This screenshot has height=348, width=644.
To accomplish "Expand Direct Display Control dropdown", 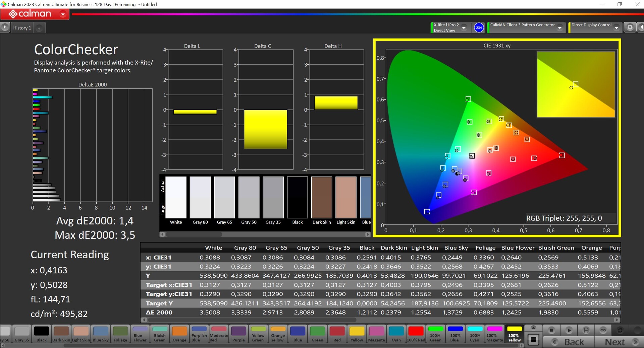I will 616,28.
